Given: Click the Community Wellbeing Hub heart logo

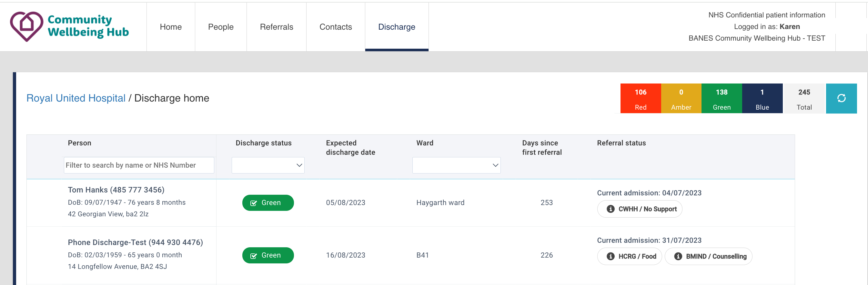Looking at the screenshot, I should [x=26, y=26].
